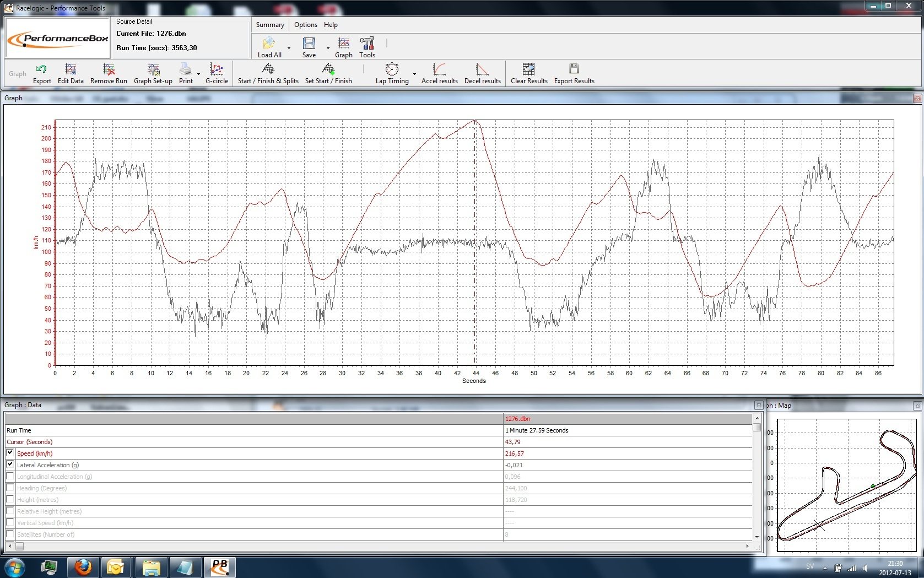Viewport: 924px width, 578px height.
Task: Open the folder icon in the taskbar
Action: pos(151,567)
